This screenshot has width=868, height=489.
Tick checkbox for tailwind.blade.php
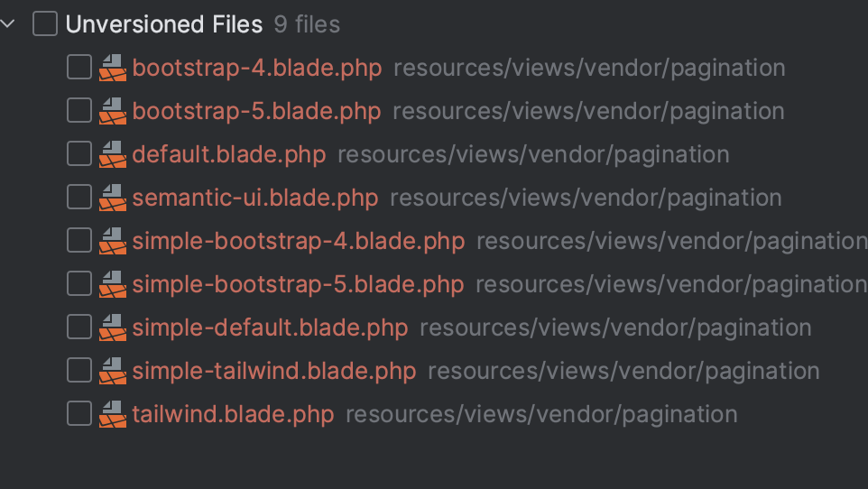pyautogui.click(x=79, y=413)
